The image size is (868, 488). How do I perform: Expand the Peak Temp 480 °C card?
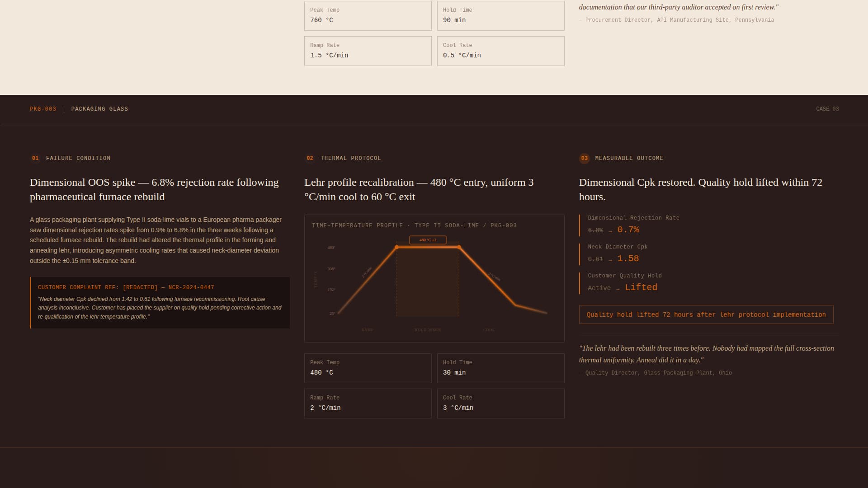[368, 368]
